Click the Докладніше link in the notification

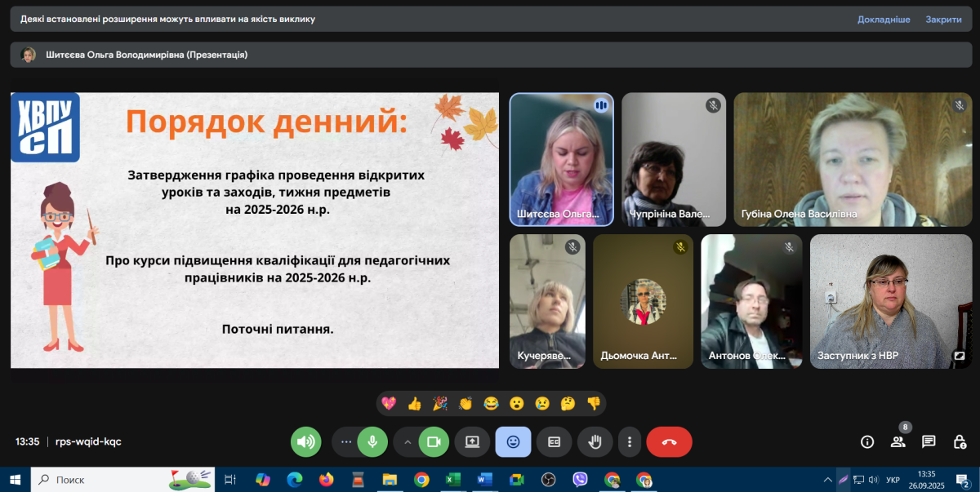click(883, 19)
